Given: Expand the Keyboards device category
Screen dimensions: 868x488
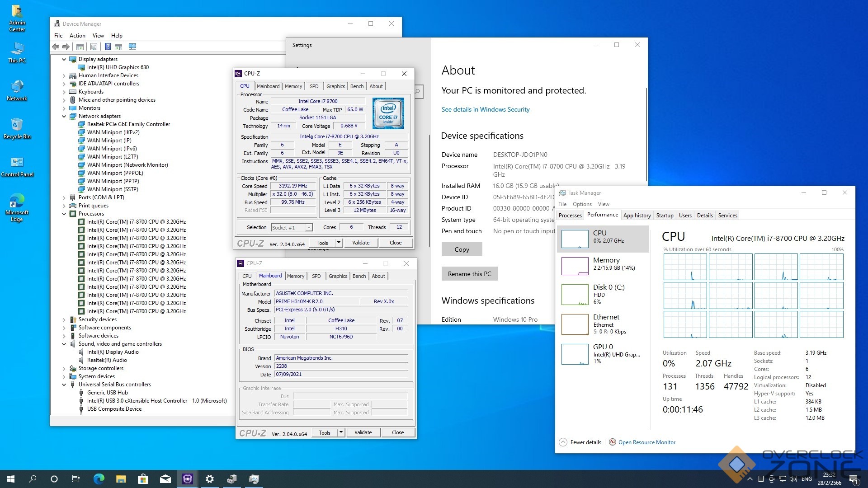Looking at the screenshot, I should [64, 92].
